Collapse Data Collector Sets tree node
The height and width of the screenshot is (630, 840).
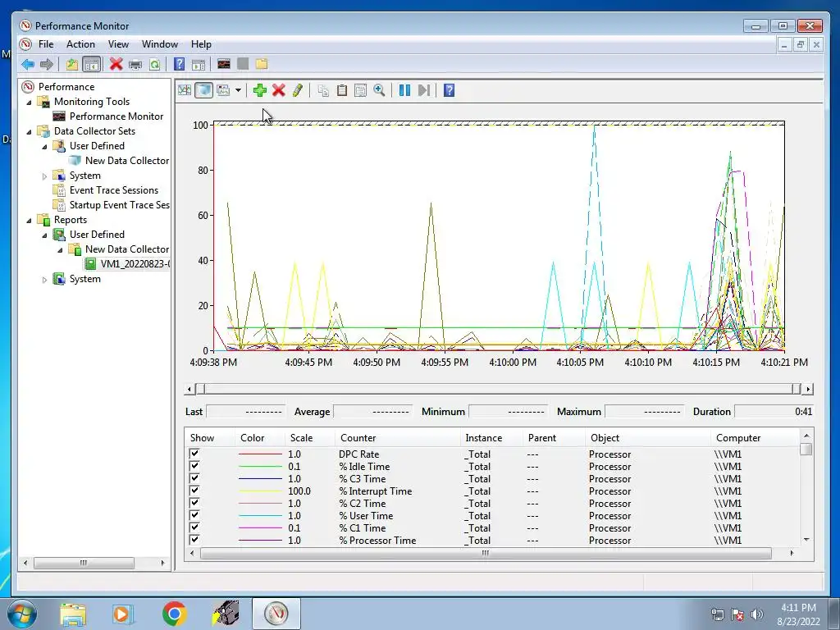[29, 132]
